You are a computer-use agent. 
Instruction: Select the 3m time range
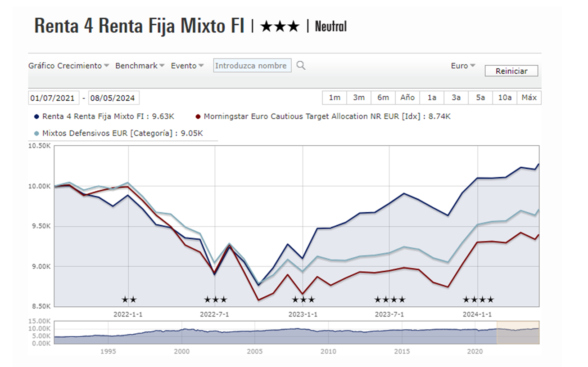click(359, 98)
